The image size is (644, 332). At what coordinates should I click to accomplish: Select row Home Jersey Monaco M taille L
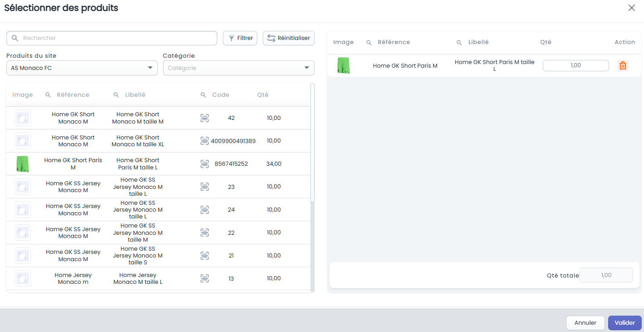click(158, 278)
